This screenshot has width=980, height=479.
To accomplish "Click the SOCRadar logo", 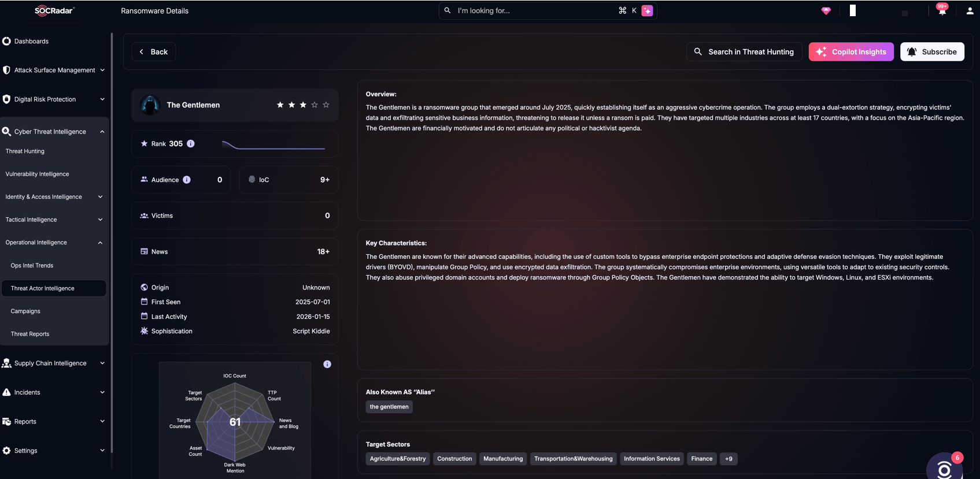I will tap(54, 10).
